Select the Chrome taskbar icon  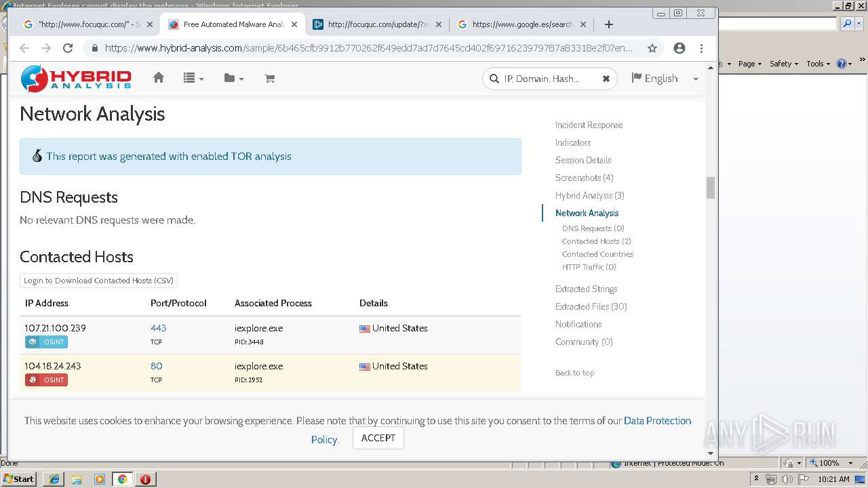pos(122,479)
